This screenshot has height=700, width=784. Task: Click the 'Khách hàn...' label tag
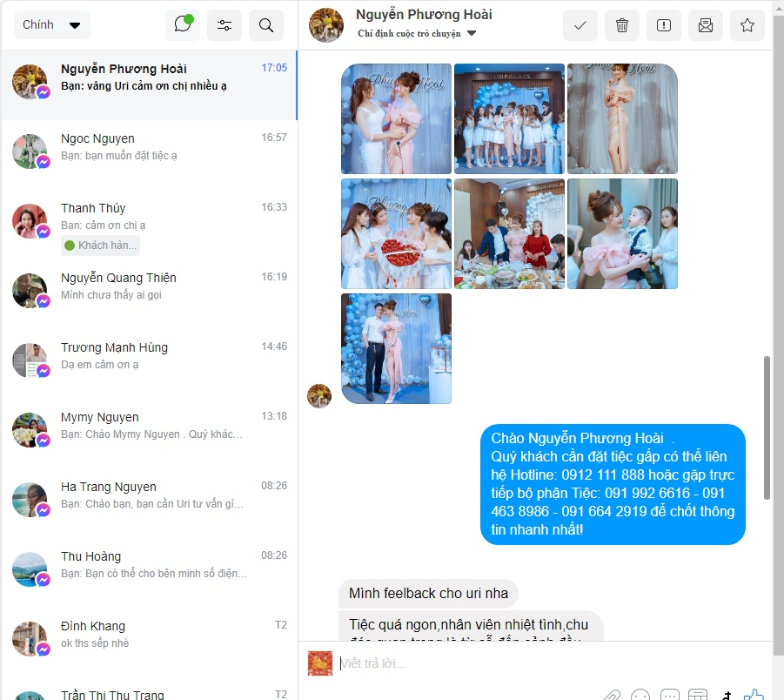pos(100,246)
